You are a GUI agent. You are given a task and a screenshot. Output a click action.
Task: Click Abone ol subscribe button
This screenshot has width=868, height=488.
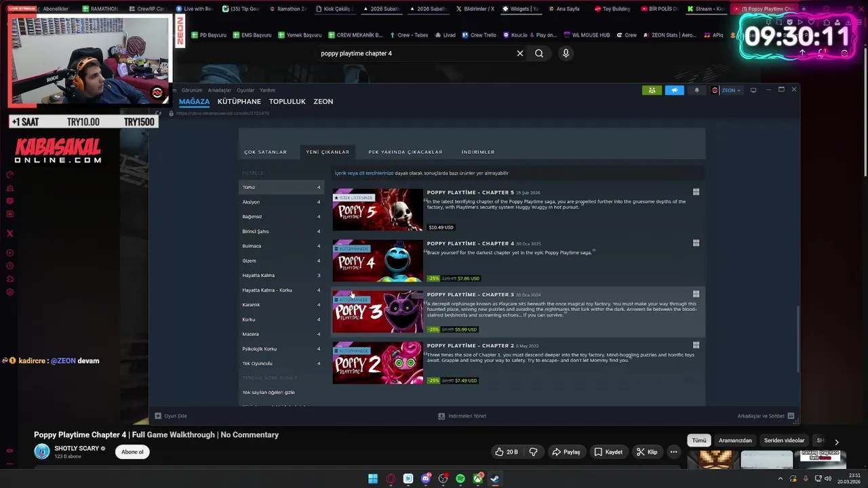(x=132, y=452)
